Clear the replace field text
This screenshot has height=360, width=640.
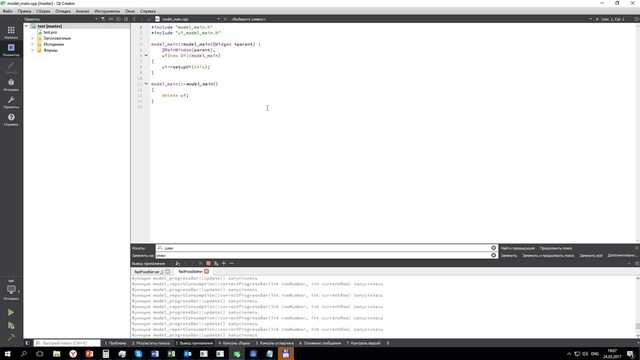click(x=493, y=255)
